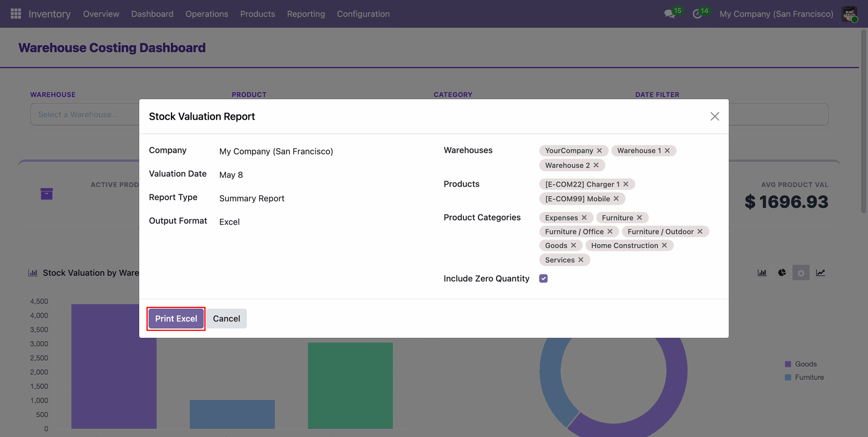Open the Reporting menu
The image size is (868, 437).
306,14
